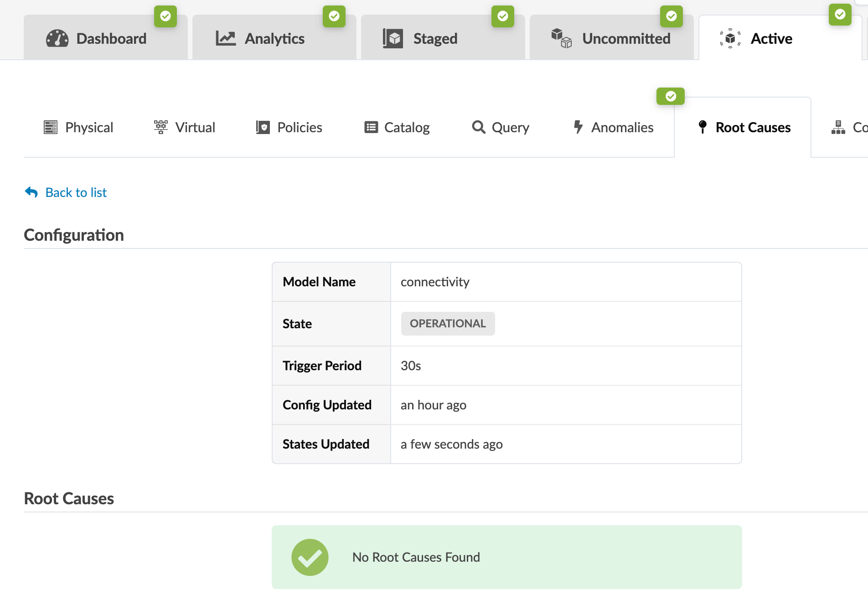Click the Virtual network icon
The width and height of the screenshot is (868, 600).
coord(161,127)
